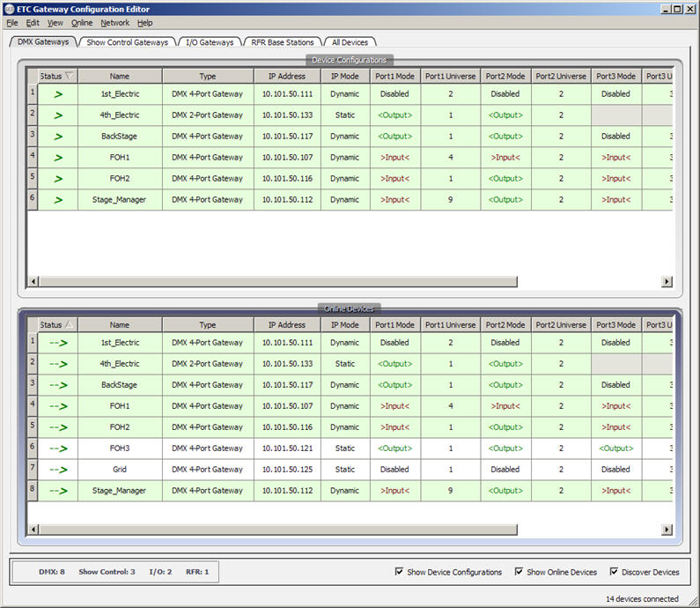Click the 4th_Electric status icon in Online Devices
Viewport: 700px width, 608px height.
pos(58,364)
